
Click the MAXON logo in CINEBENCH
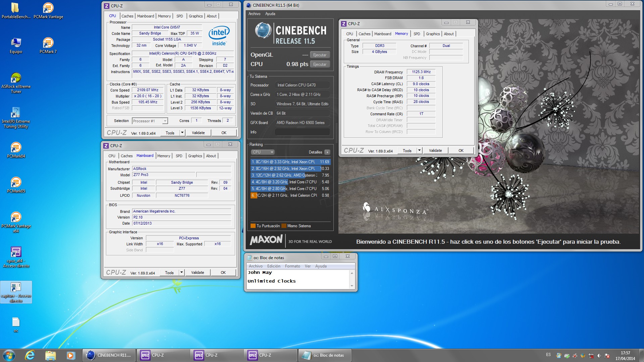pos(266,240)
